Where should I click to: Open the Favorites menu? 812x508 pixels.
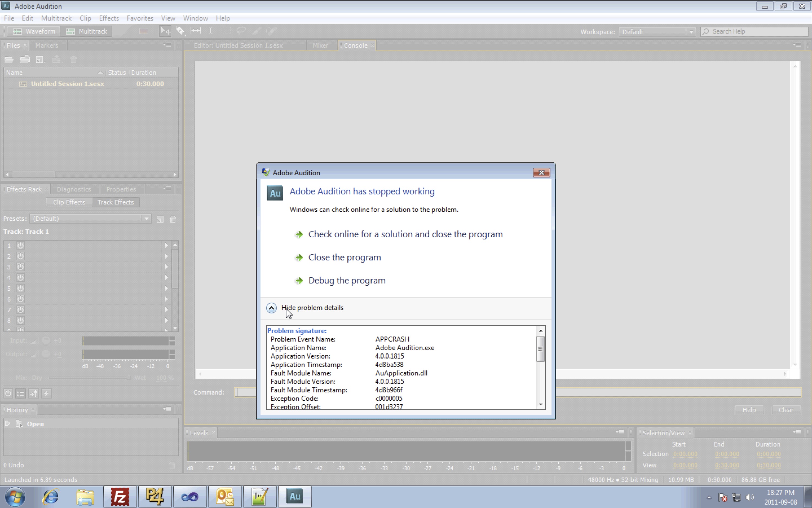(140, 18)
